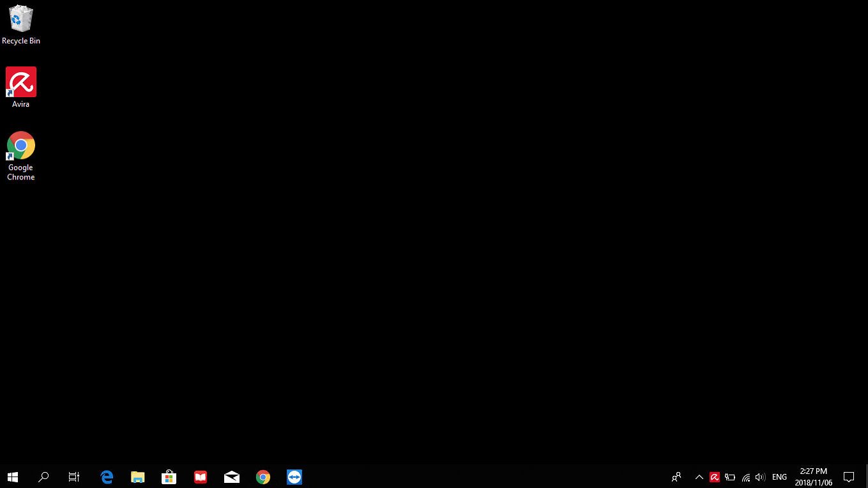Launch Chrome from the taskbar
Screen dimensions: 868x488
click(263, 477)
